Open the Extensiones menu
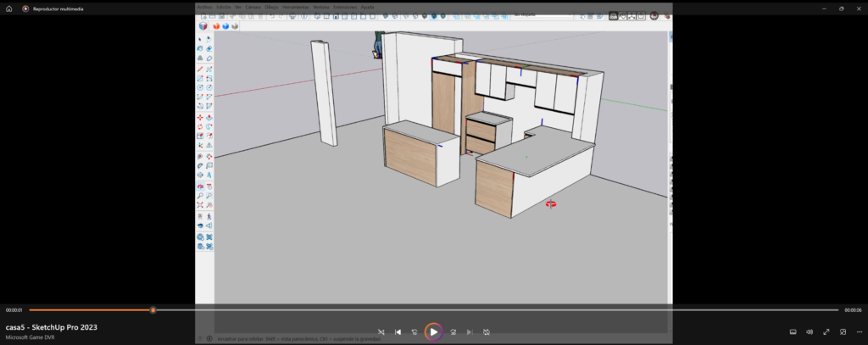Image resolution: width=868 pixels, height=345 pixels. (x=345, y=6)
